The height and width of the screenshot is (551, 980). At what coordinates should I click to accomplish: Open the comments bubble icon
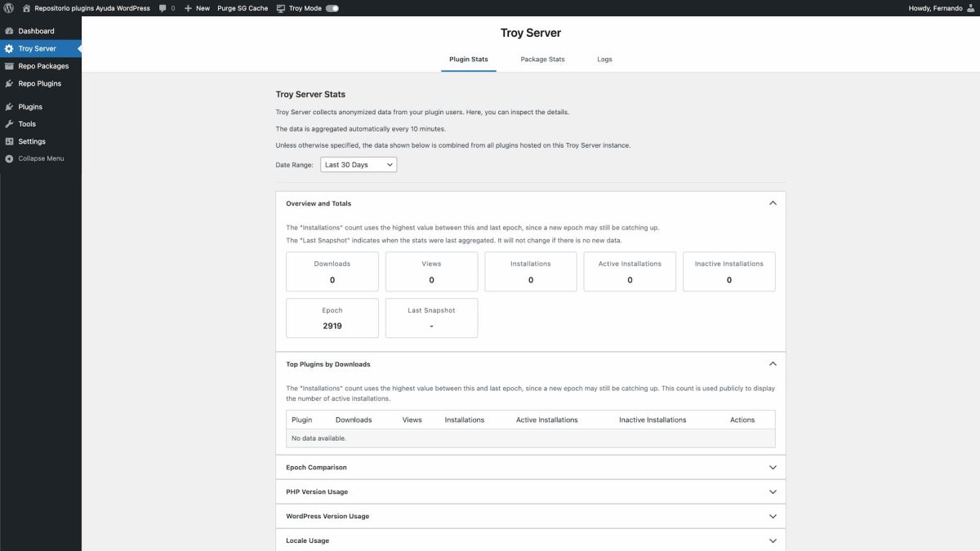pos(163,8)
